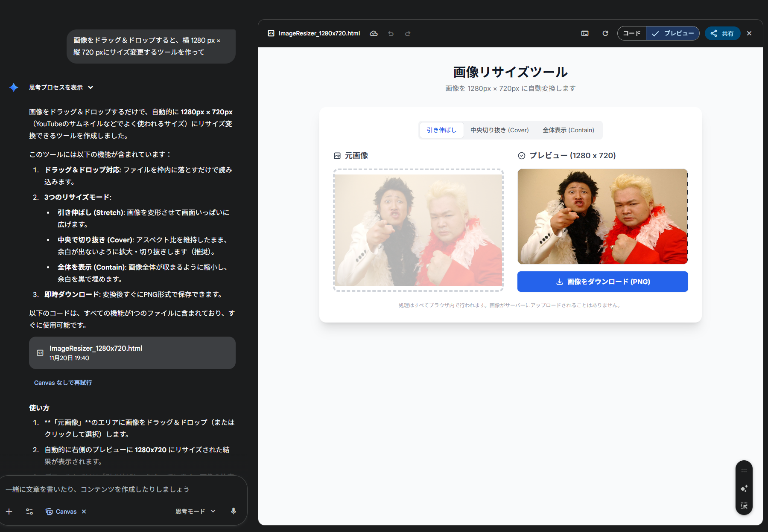Open the tools settings sliders icon
Image resolution: width=768 pixels, height=532 pixels.
29,511
